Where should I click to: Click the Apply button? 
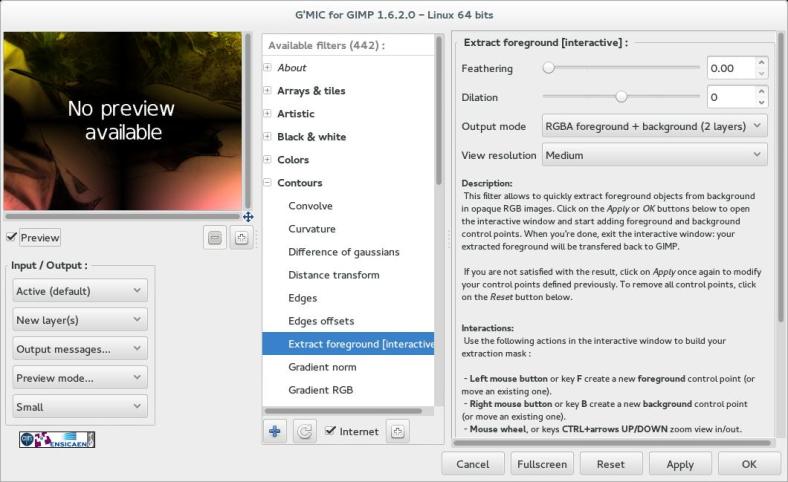680,464
